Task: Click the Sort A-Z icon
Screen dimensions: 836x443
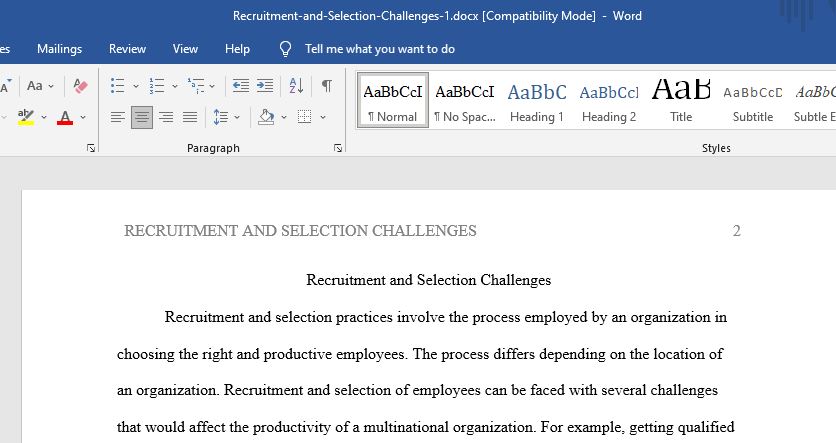Action: [x=296, y=86]
